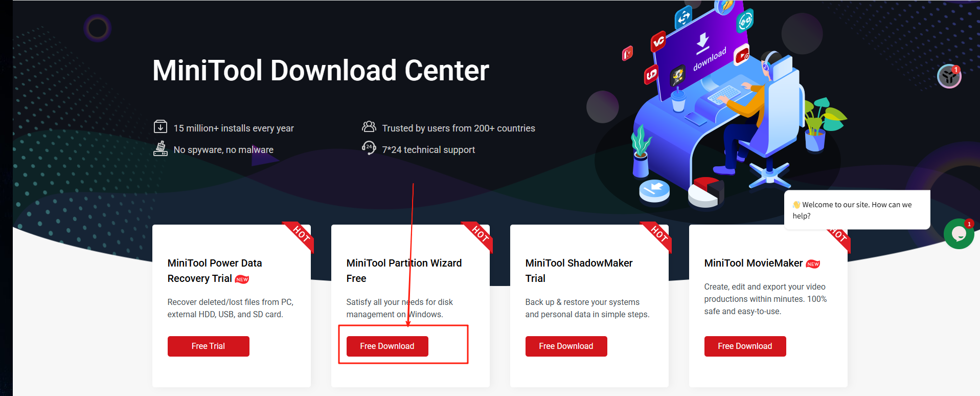Screen dimensions: 980x396
Task: Click the NEW badge beside Recovery Trial title
Action: (x=242, y=279)
